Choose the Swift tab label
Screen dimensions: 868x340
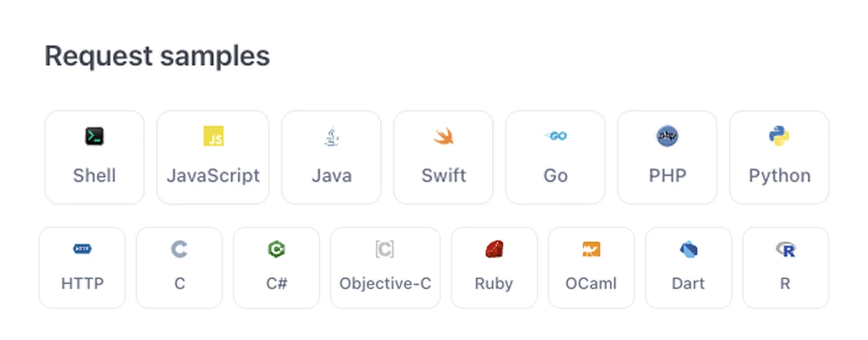pyautogui.click(x=444, y=176)
